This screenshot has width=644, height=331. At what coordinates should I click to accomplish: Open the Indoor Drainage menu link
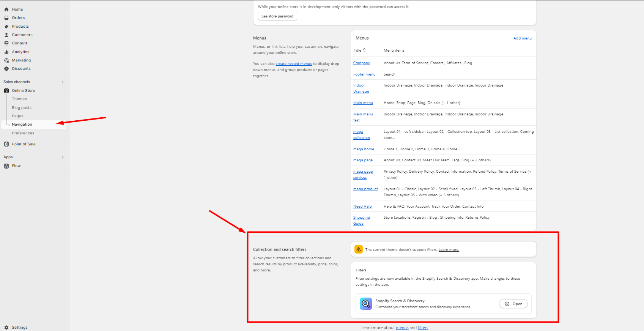[x=361, y=88]
